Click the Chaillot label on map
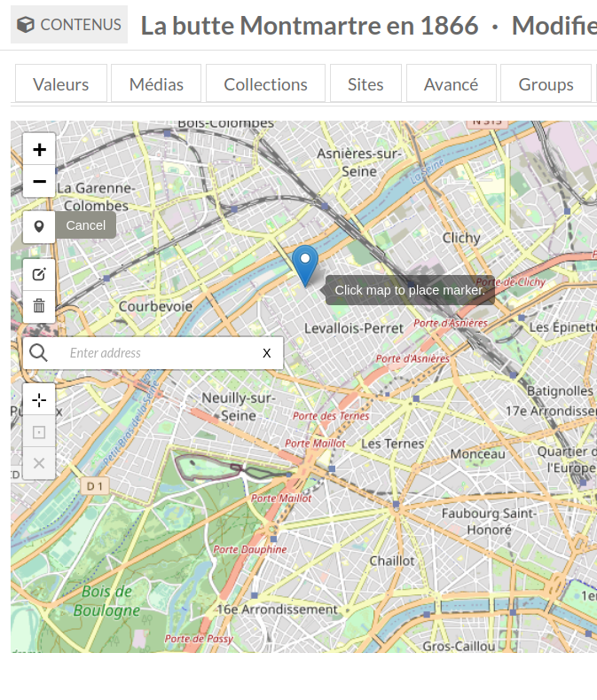 point(392,561)
